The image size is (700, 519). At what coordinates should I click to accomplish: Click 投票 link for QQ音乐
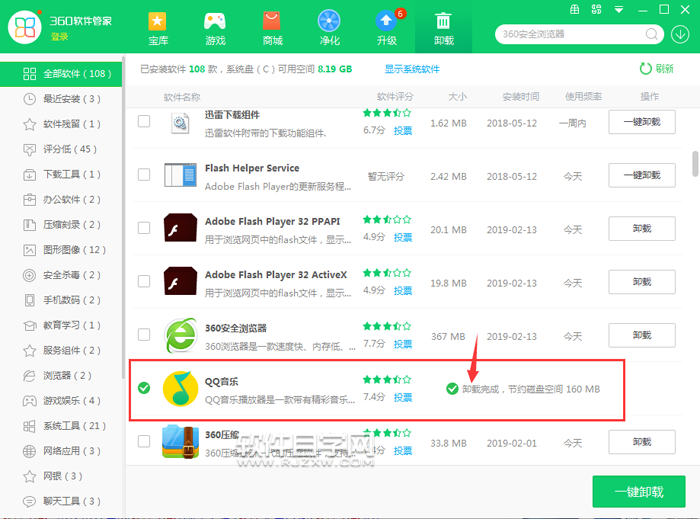403,397
